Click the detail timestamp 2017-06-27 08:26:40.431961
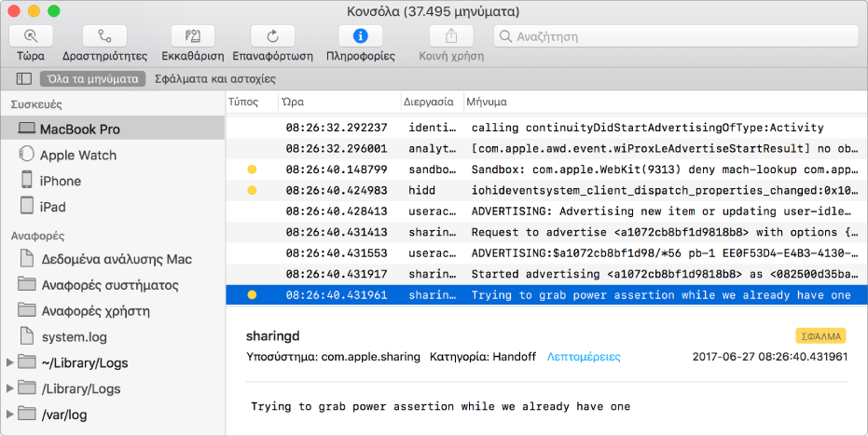 click(769, 357)
